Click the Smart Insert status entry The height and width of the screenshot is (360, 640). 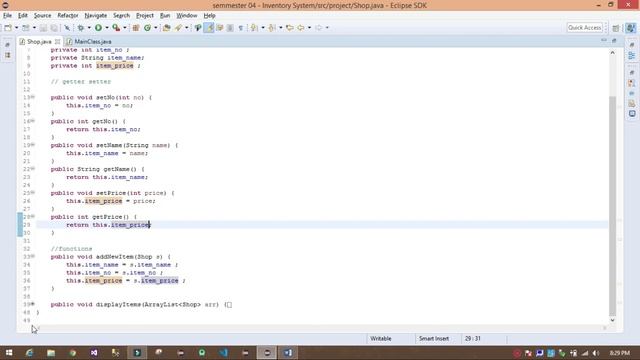[433, 339]
